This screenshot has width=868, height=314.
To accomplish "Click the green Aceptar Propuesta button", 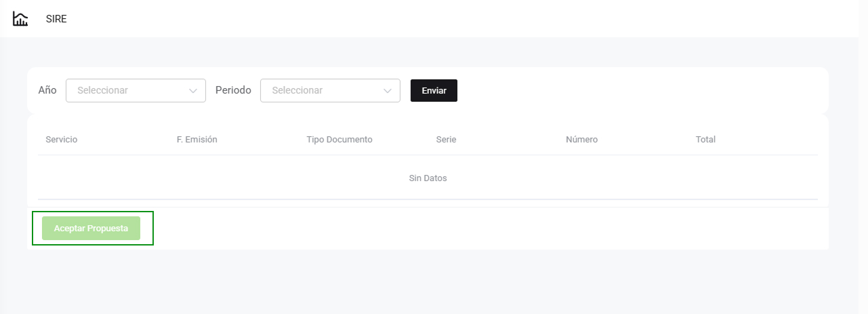I will pos(91,229).
